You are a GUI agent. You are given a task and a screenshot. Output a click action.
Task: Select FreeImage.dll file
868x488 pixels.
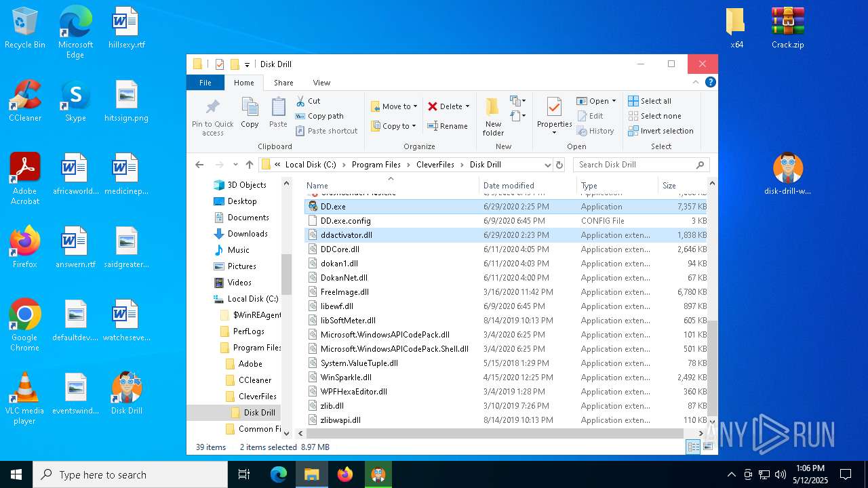(505, 292)
